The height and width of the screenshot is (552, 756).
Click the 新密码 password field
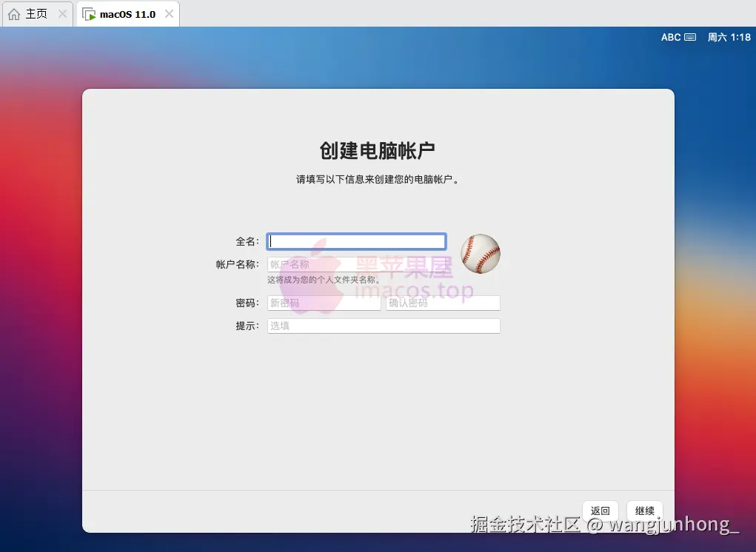[x=324, y=303]
